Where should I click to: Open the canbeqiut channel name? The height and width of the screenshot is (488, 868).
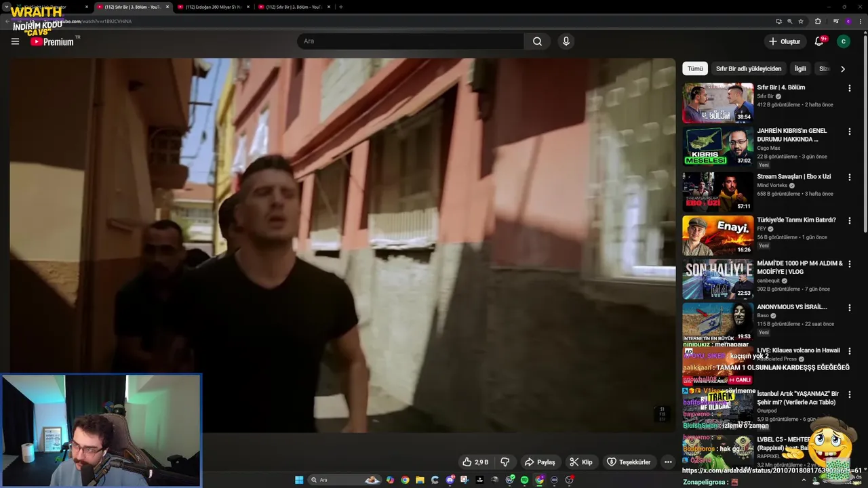[x=768, y=281]
